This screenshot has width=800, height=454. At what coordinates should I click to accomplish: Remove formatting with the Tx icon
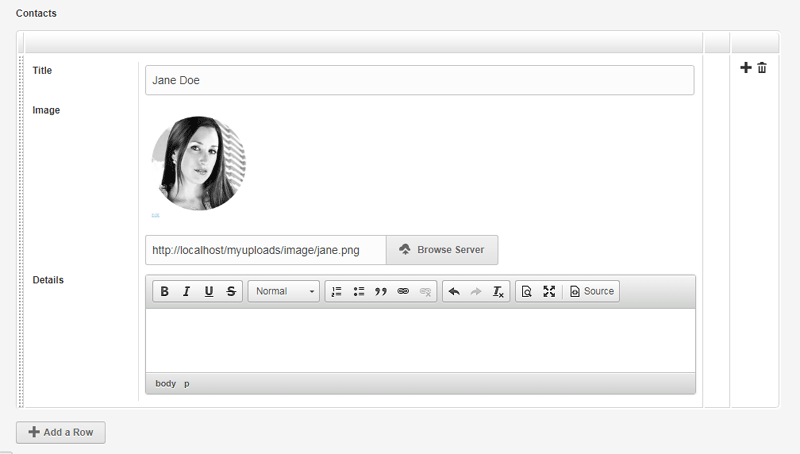click(498, 291)
